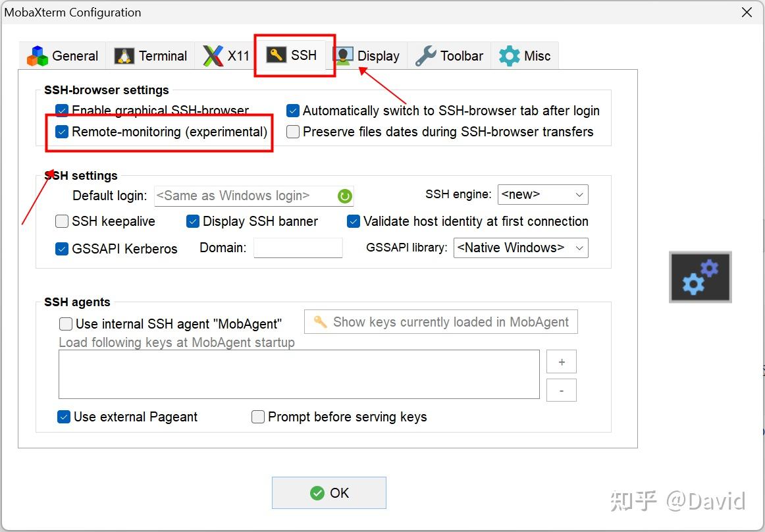Uncheck Display SSH banner
The height and width of the screenshot is (532, 765).
[193, 221]
